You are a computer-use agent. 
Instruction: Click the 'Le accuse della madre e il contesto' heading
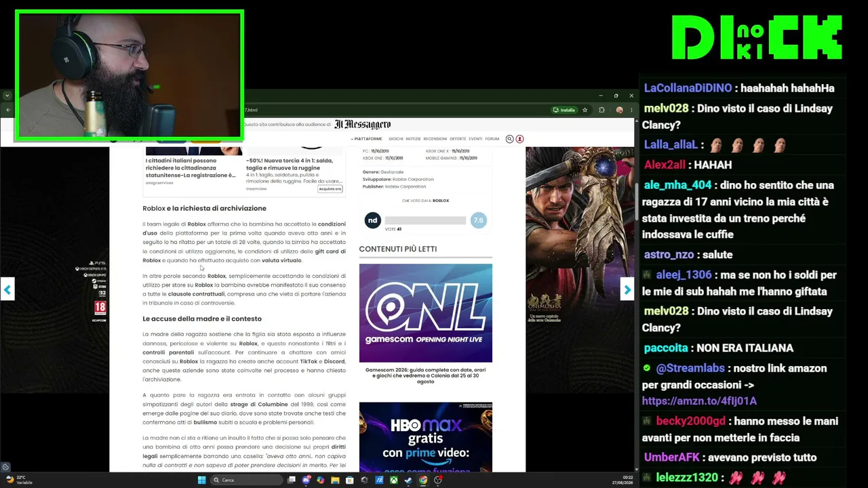pos(202,319)
